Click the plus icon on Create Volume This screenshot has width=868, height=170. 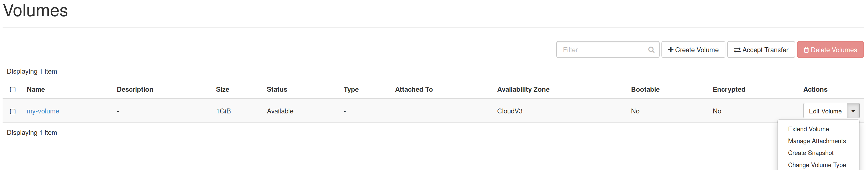tap(670, 50)
